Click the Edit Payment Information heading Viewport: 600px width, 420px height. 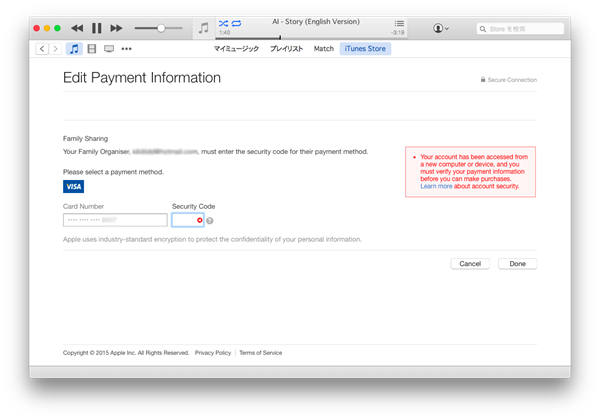pyautogui.click(x=142, y=78)
